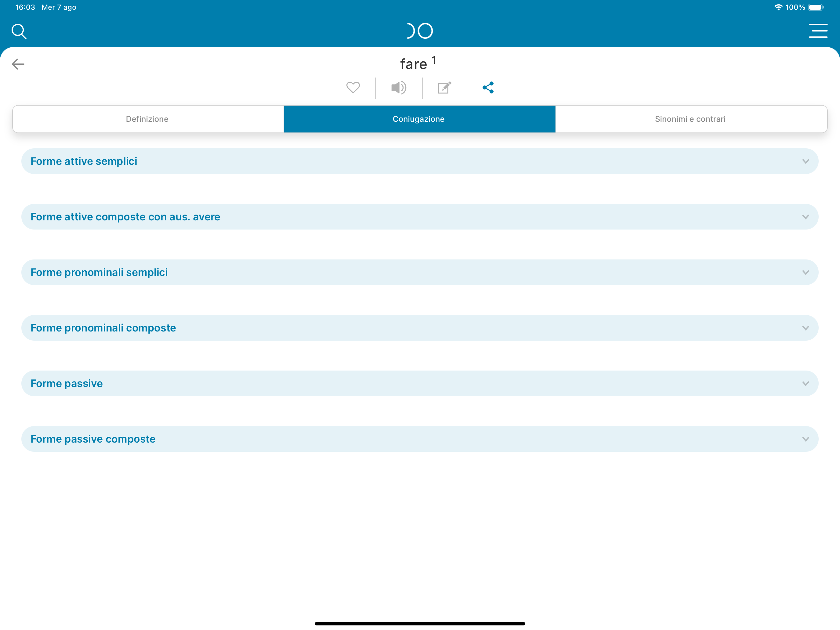Open the hamburger menu
Image resolution: width=840 pixels, height=630 pixels.
(x=818, y=31)
